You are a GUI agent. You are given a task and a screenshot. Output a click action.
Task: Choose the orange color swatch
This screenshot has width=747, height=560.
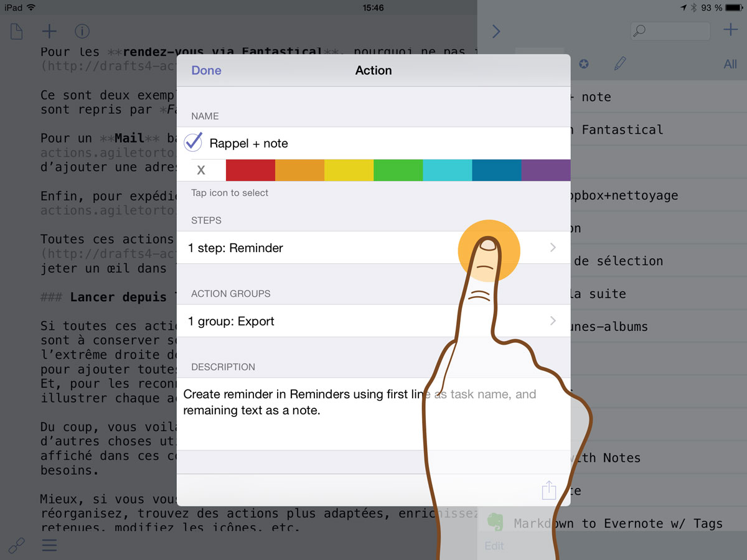[x=299, y=170]
